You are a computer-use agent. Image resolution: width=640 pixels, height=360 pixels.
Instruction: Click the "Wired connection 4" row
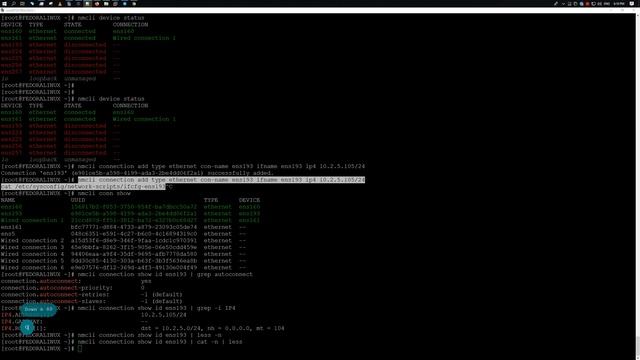point(123,254)
